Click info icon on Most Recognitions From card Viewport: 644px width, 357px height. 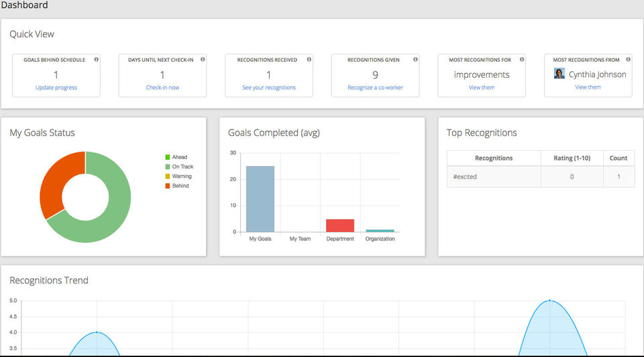[628, 60]
